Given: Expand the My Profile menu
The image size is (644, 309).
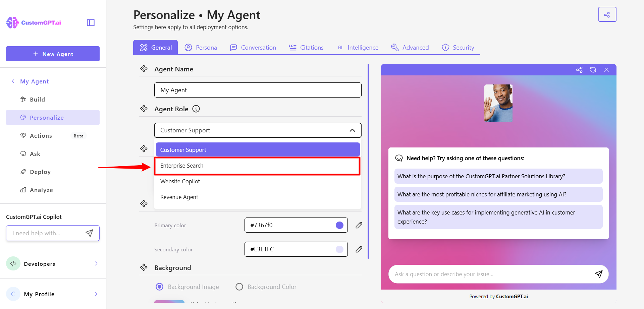Looking at the screenshot, I should click(96, 294).
